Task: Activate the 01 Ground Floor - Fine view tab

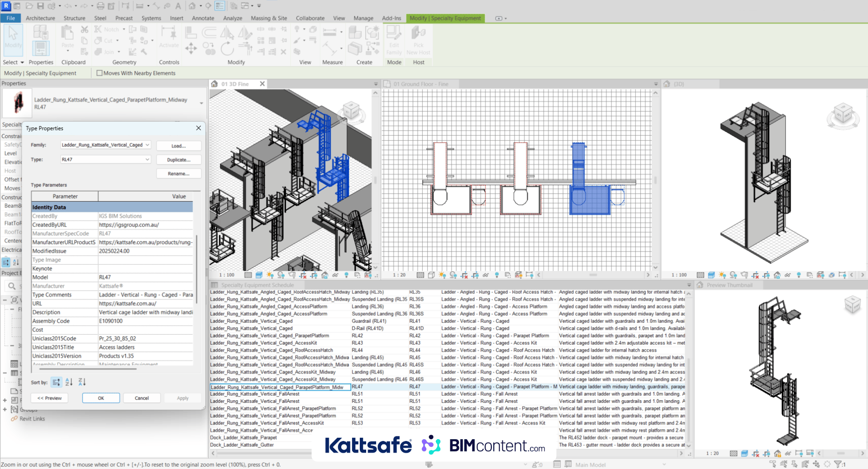Action: pos(420,84)
